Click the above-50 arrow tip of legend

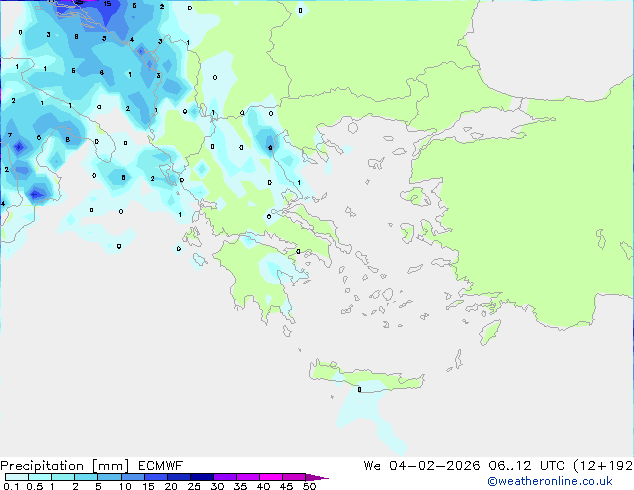coord(317,477)
